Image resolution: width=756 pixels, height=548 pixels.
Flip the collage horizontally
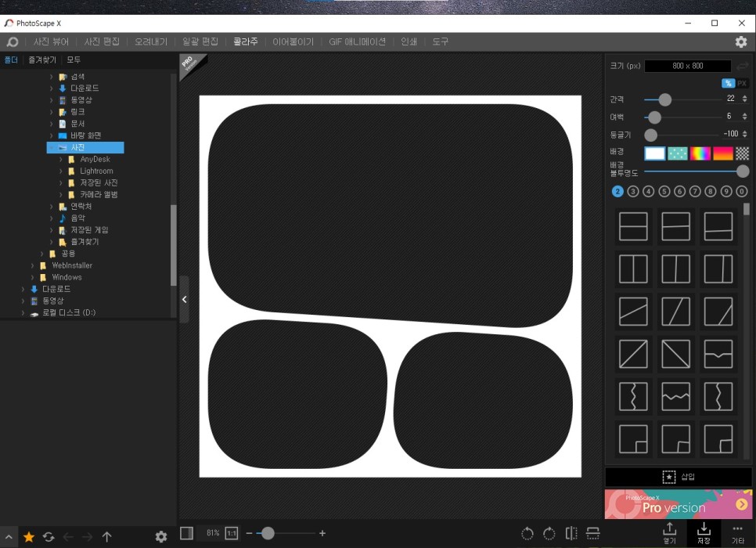click(x=571, y=534)
